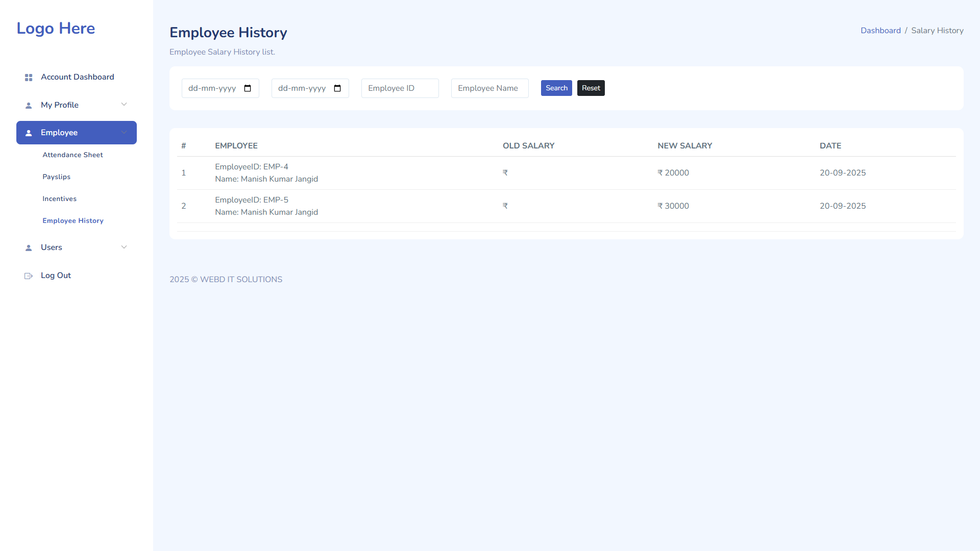This screenshot has height=551, width=980.
Task: Select Employee History in sidebar
Action: (73, 221)
